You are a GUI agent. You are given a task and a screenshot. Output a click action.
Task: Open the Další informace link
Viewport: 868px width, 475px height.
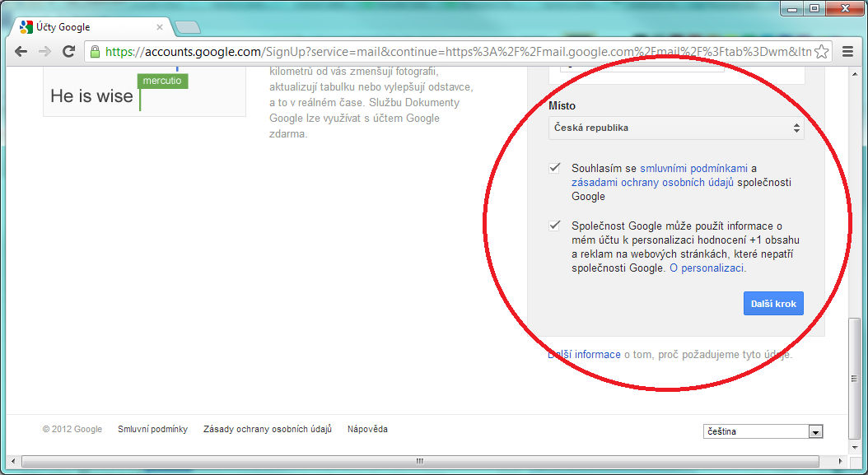(x=584, y=354)
